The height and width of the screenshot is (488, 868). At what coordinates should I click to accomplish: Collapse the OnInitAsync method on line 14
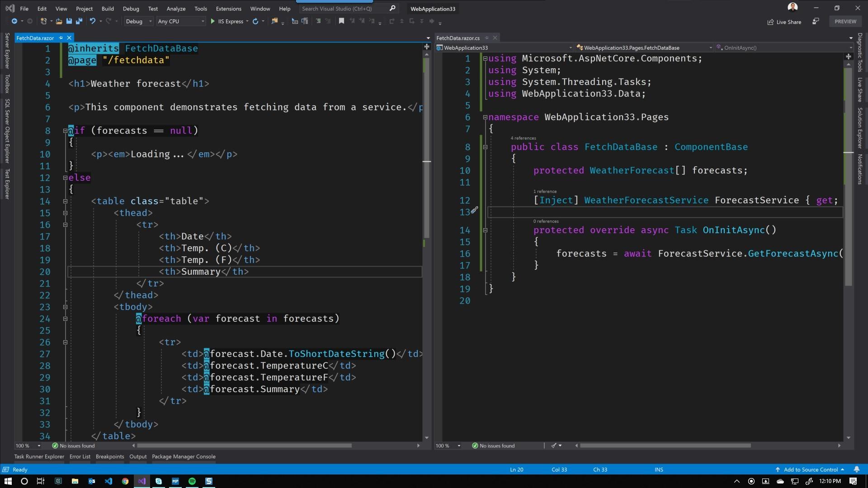485,230
